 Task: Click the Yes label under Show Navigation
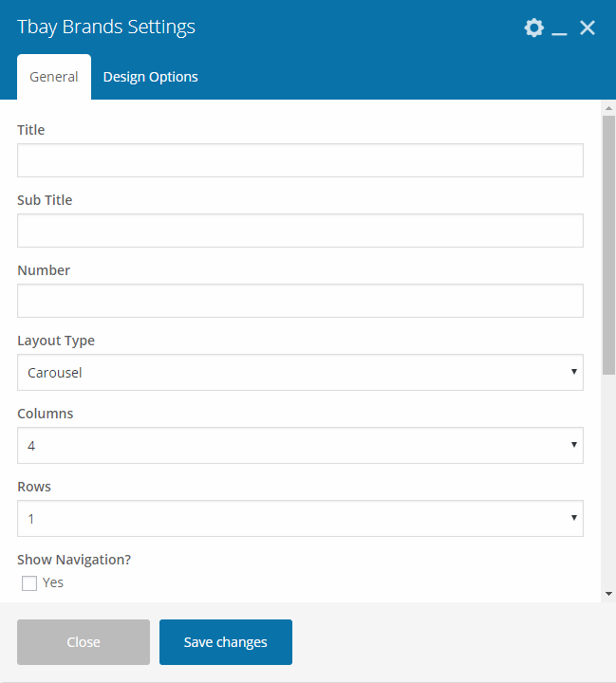[53, 582]
